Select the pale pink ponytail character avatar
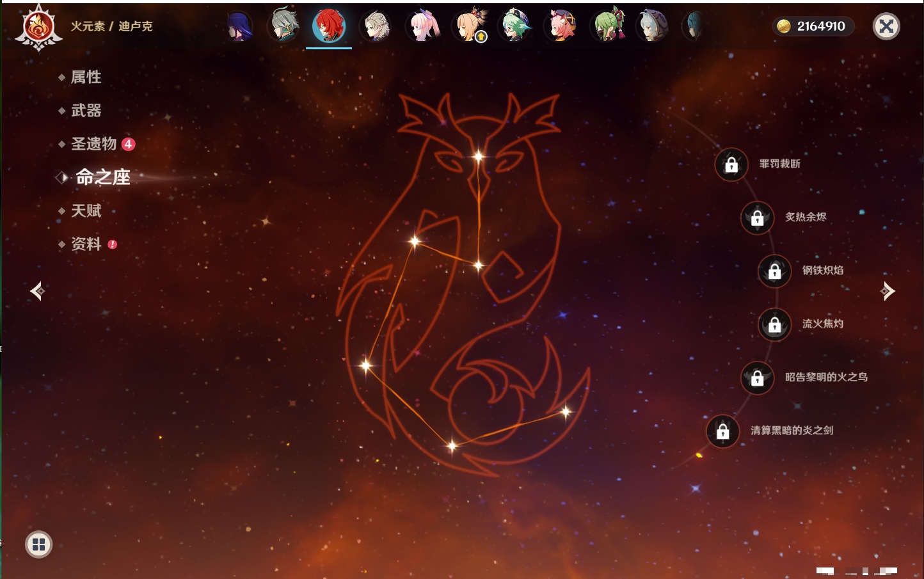 [x=423, y=26]
